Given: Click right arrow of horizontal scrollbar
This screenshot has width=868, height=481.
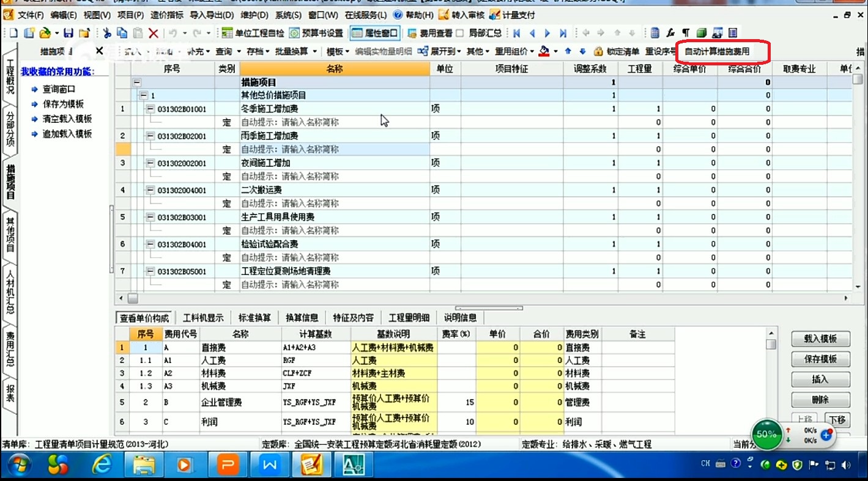Looking at the screenshot, I should click(x=846, y=298).
